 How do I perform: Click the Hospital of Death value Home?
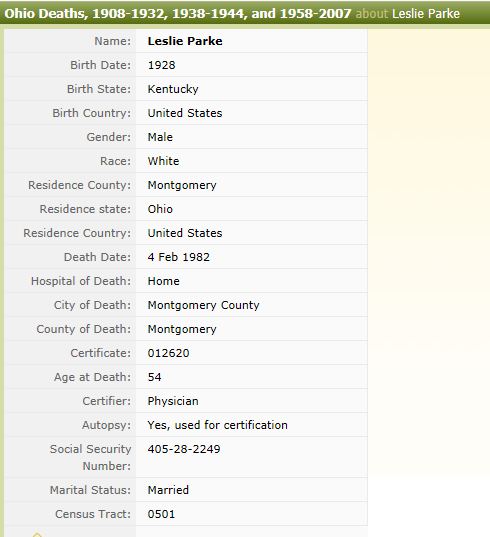163,281
